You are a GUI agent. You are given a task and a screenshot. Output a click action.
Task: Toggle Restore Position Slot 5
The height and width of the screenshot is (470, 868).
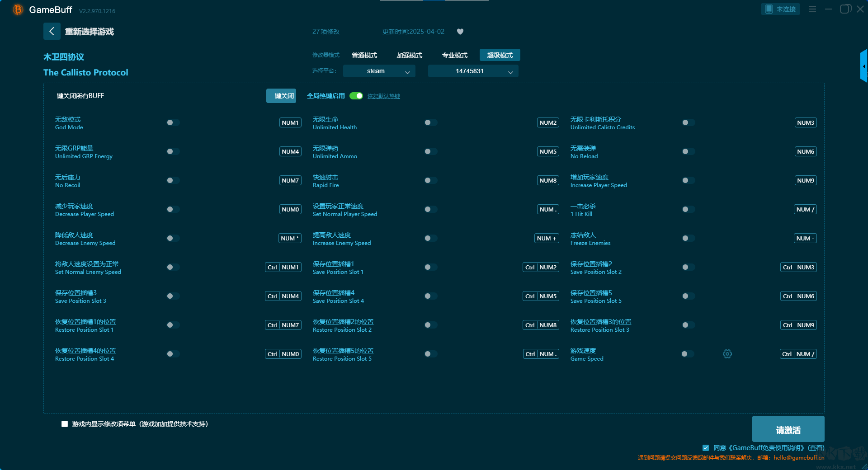tap(431, 354)
